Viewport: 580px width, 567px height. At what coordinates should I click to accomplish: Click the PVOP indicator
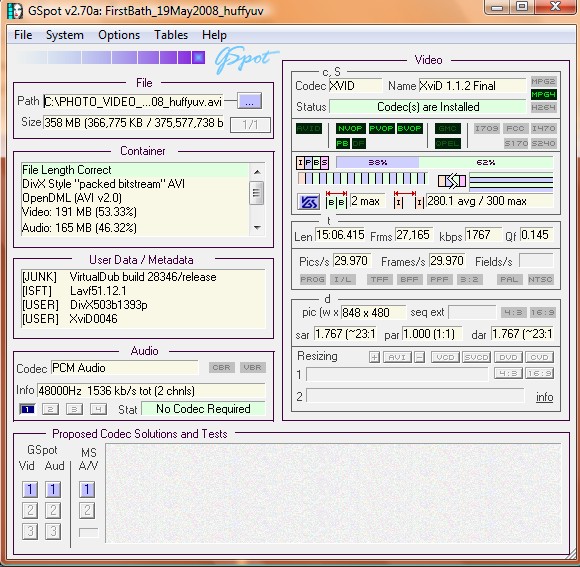click(381, 128)
